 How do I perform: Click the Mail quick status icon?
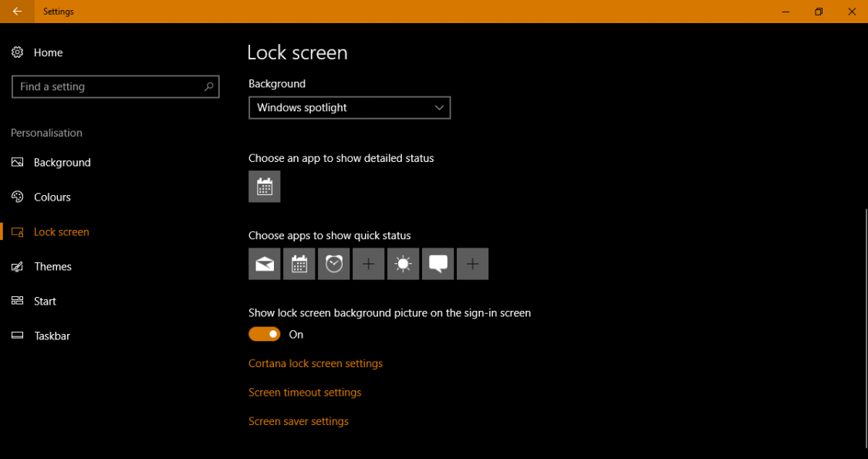click(x=264, y=264)
